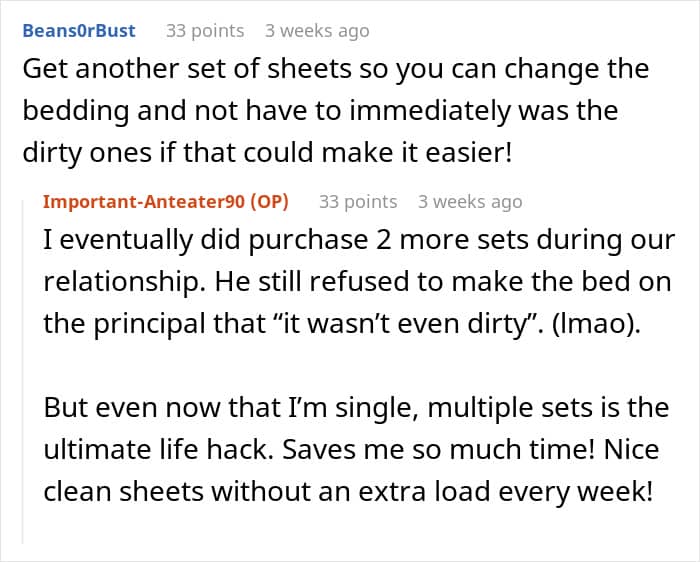The width and height of the screenshot is (700, 562).
Task: Click the line starting "Get another set of sheets"
Action: pos(335,70)
